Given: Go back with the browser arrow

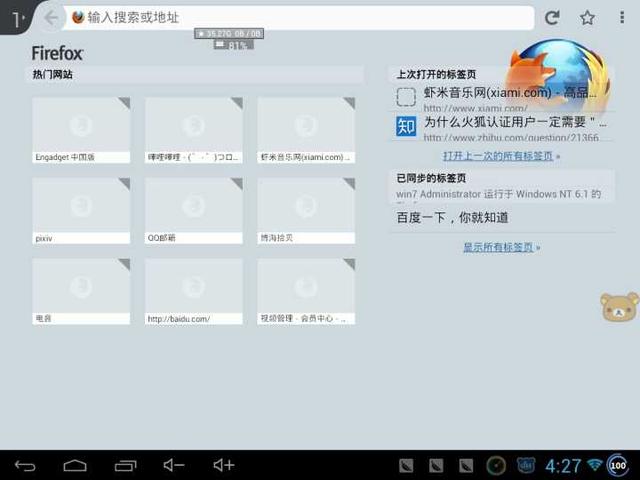Looking at the screenshot, I should click(51, 18).
